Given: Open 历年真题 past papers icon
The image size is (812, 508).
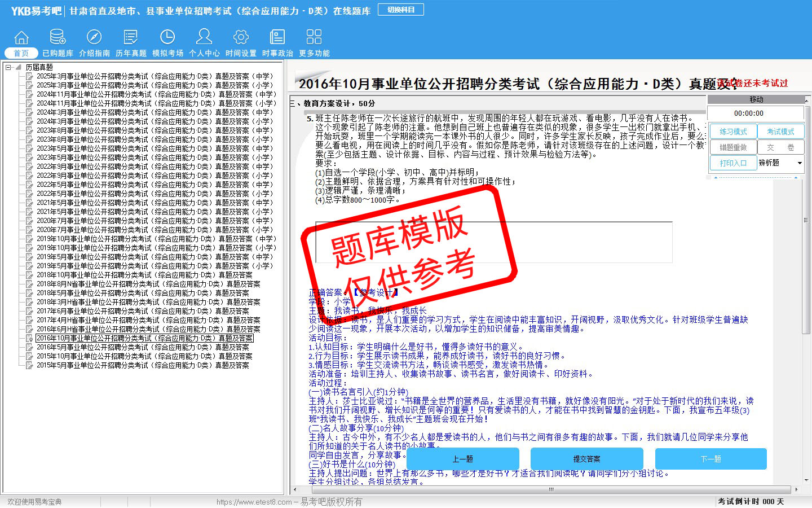Looking at the screenshot, I should [131, 38].
